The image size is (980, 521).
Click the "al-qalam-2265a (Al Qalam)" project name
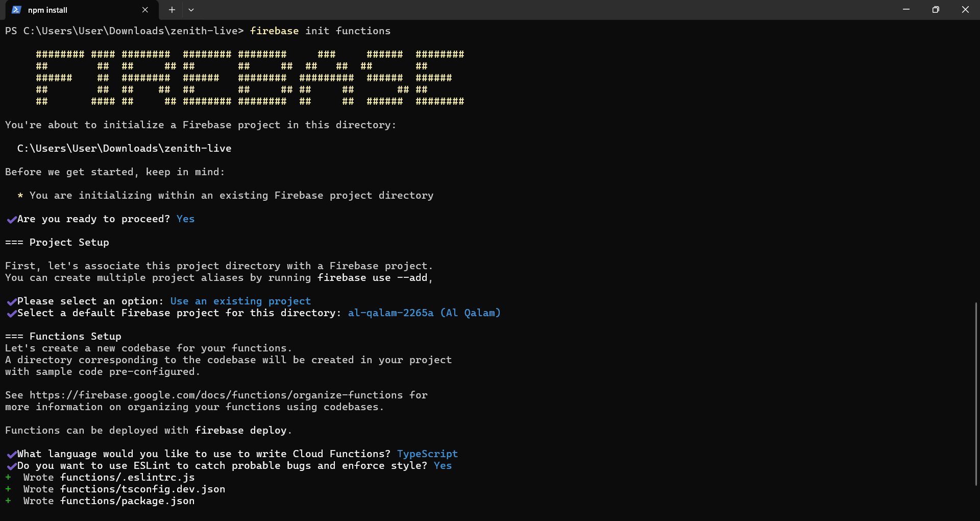424,313
